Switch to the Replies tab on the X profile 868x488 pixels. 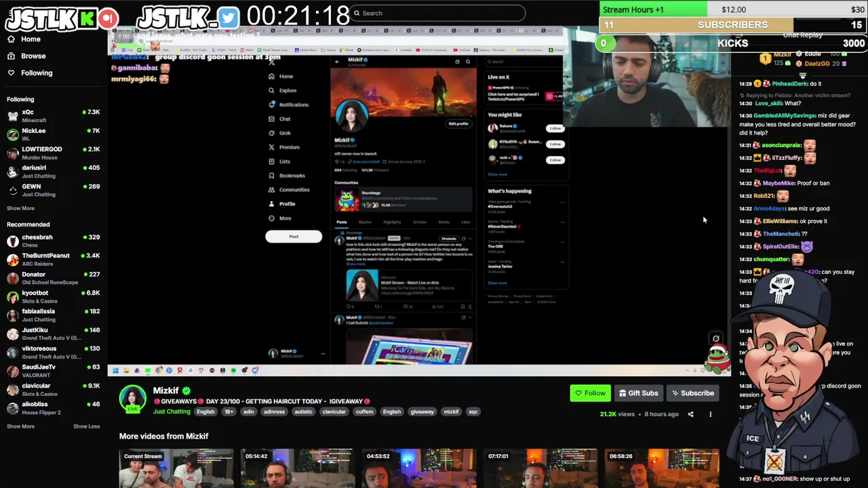pos(365,222)
